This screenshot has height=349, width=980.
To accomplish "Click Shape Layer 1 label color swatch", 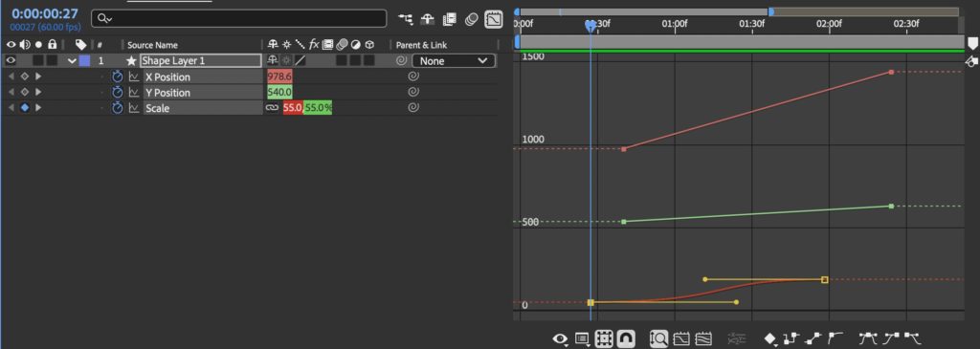I will (84, 60).
